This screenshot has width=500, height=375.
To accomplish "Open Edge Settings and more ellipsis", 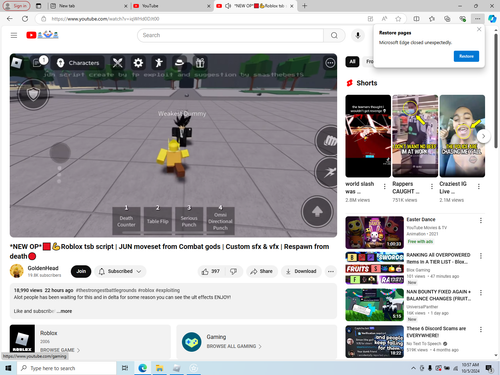I will (477, 19).
